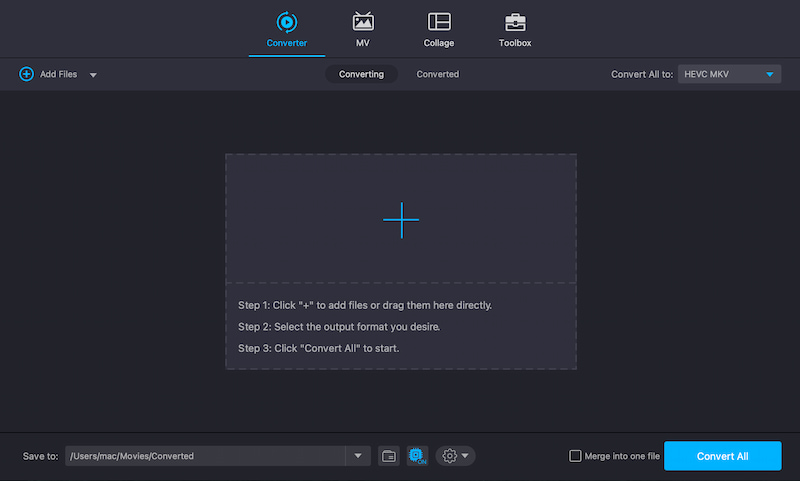Open the Toolbox tab
Image resolution: width=800 pixels, height=481 pixels.
515,30
